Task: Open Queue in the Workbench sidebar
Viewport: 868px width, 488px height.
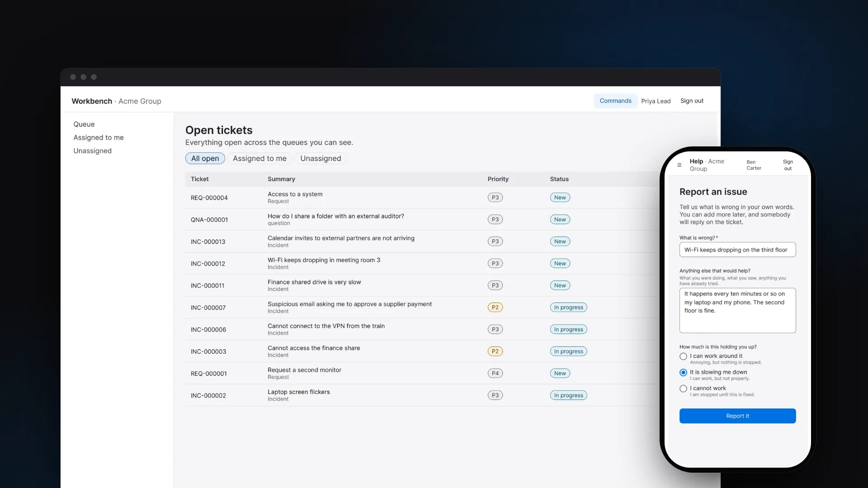Action: 84,124
